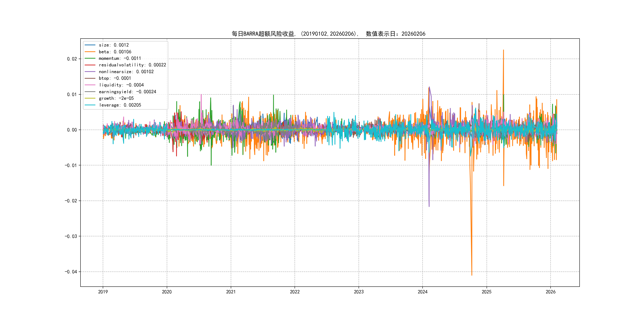Viewport: 644px width, 322px height.
Task: Click the residualvolatility legend label
Action: pos(132,65)
